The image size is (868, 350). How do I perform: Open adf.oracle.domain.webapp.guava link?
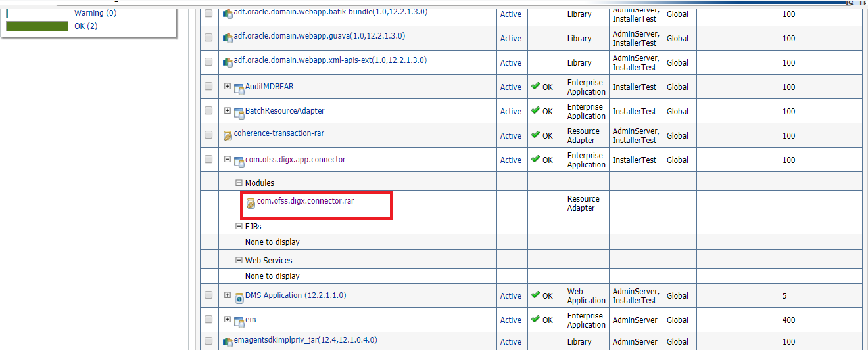[x=320, y=36]
